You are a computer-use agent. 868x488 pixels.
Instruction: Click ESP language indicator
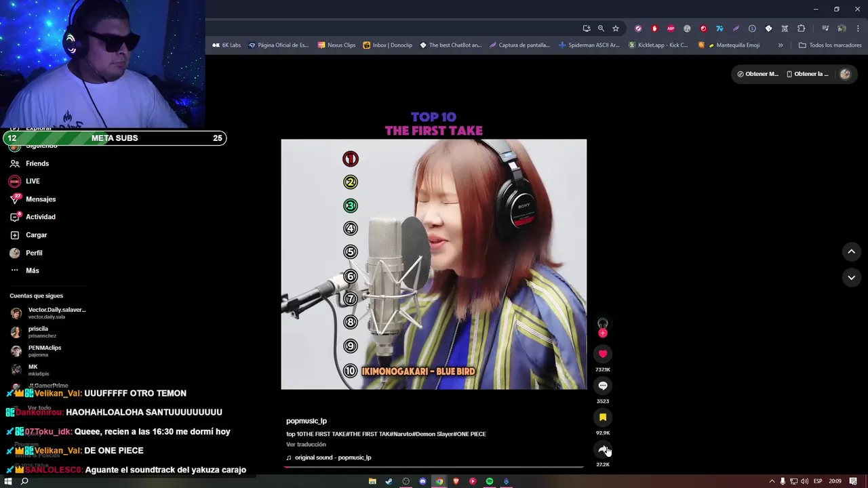click(818, 481)
